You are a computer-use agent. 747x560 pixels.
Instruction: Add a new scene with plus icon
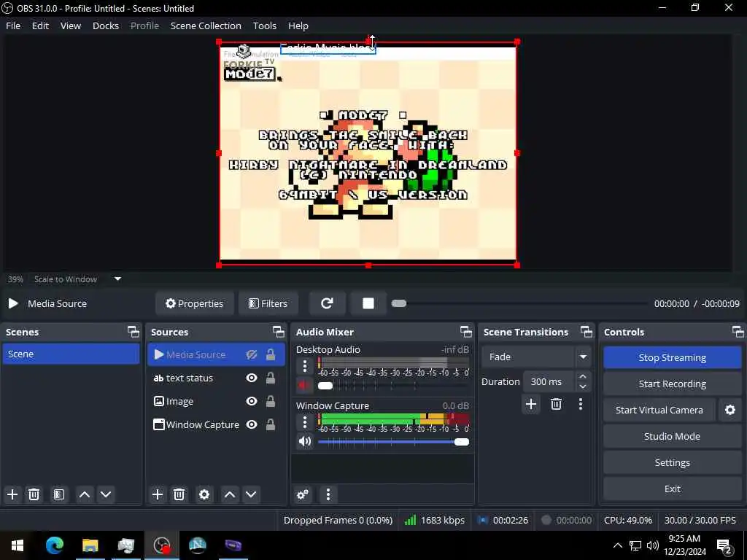[12, 495]
